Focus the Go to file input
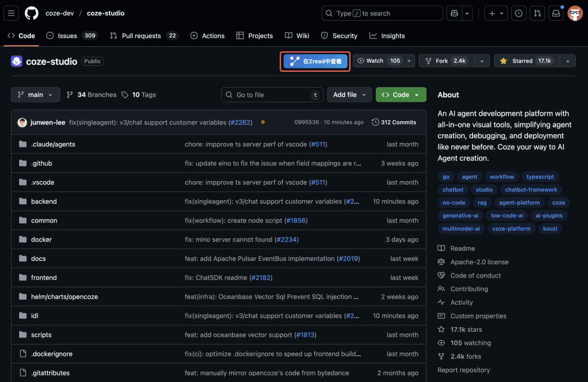588x382 pixels. 272,95
